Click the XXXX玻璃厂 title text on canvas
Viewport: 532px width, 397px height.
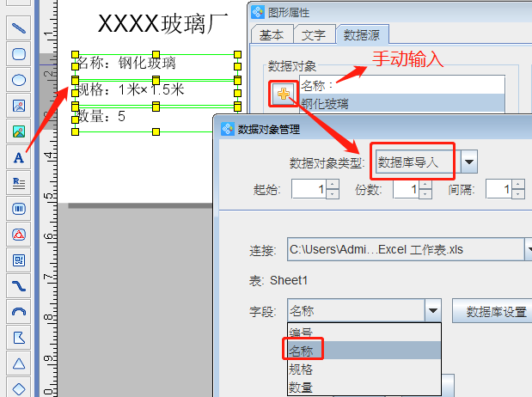point(162,24)
